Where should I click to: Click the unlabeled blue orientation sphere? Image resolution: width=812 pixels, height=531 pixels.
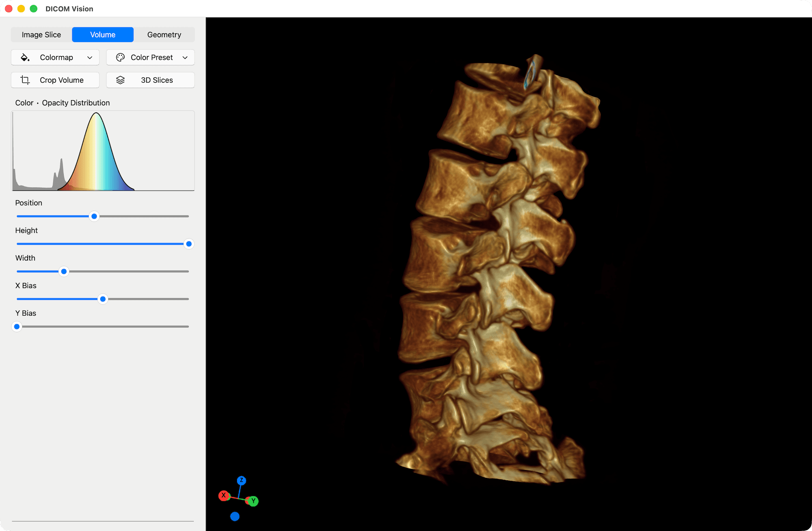pyautogui.click(x=235, y=516)
